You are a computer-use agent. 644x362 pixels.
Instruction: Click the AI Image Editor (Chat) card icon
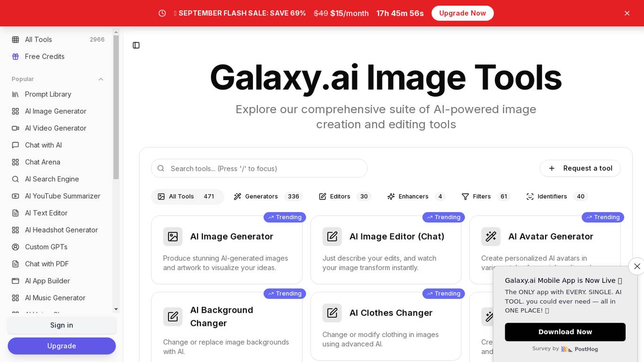(332, 236)
